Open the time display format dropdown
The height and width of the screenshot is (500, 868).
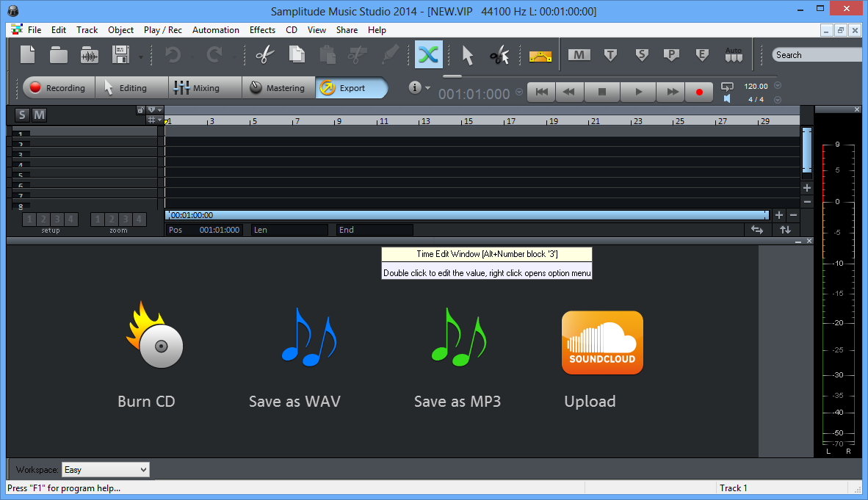[x=518, y=92]
